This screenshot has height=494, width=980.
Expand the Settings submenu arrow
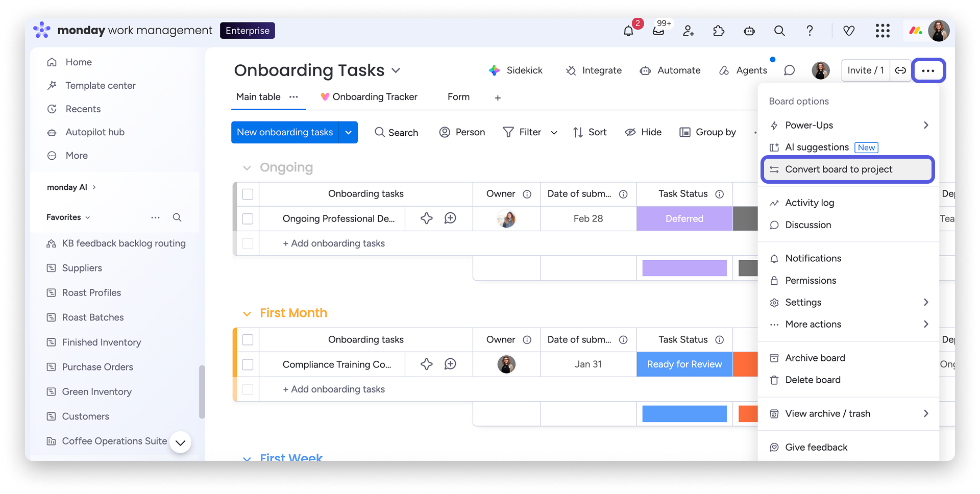(x=926, y=302)
